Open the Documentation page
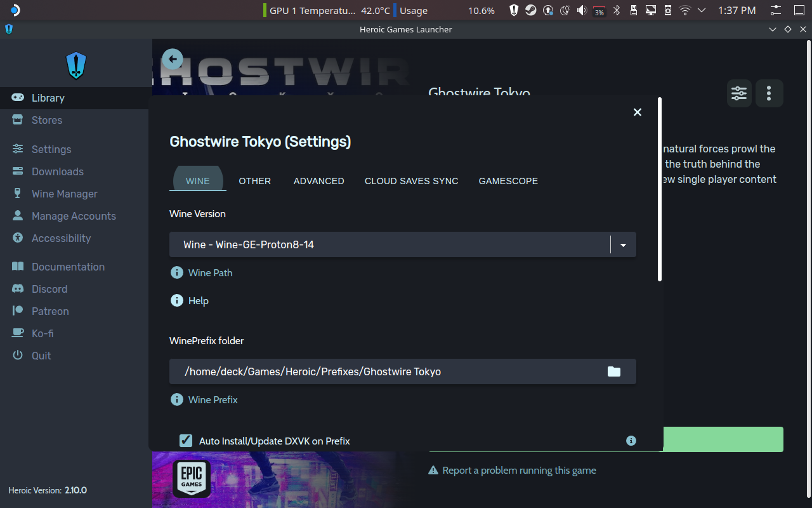This screenshot has height=508, width=812. click(69, 267)
